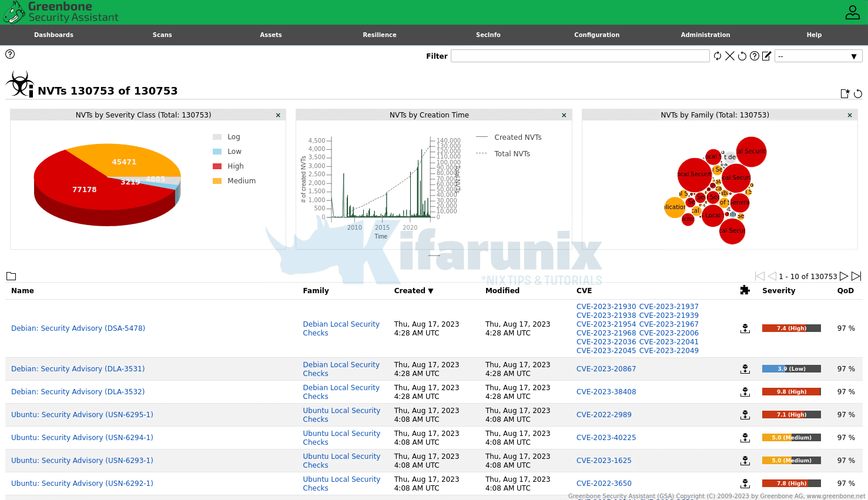Viewport: 868px width, 500px height.
Task: Open the Scans menu
Action: point(162,35)
